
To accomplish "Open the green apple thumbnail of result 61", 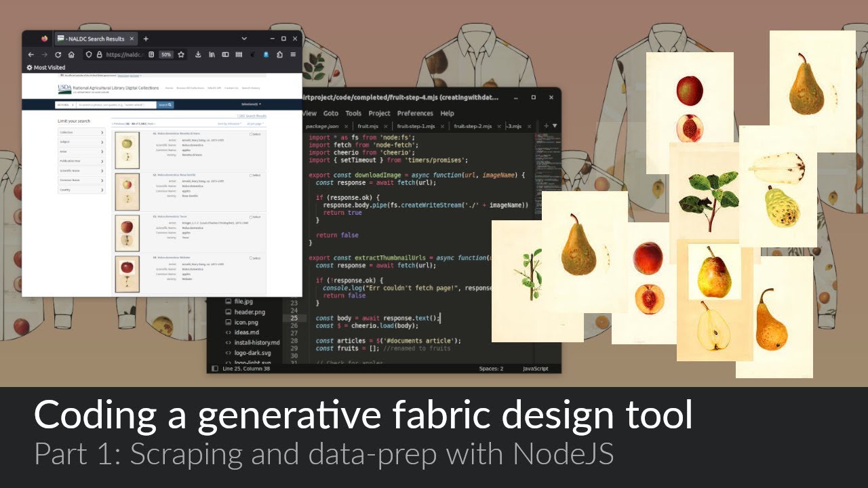I will tap(127, 150).
